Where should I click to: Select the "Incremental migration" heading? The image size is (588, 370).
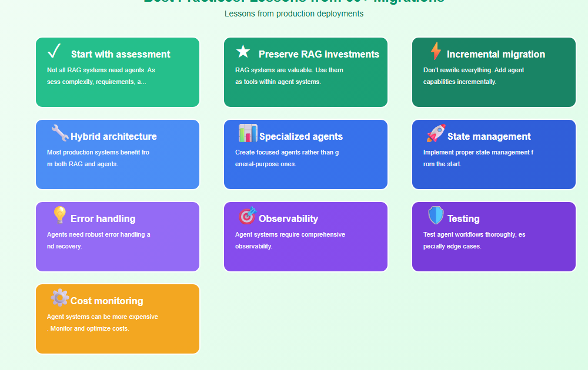point(496,55)
